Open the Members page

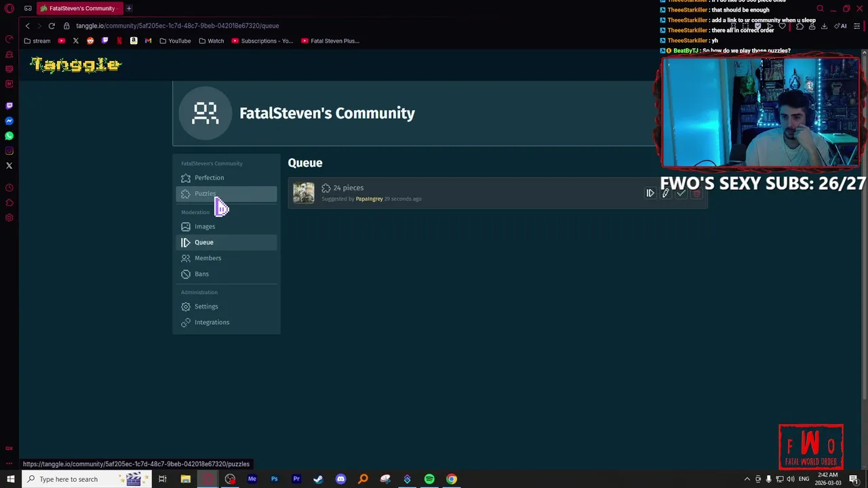(x=226, y=258)
